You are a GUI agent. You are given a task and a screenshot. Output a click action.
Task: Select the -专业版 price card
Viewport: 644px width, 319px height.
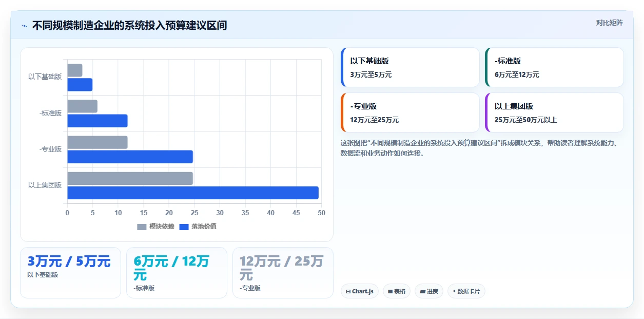[410, 112]
